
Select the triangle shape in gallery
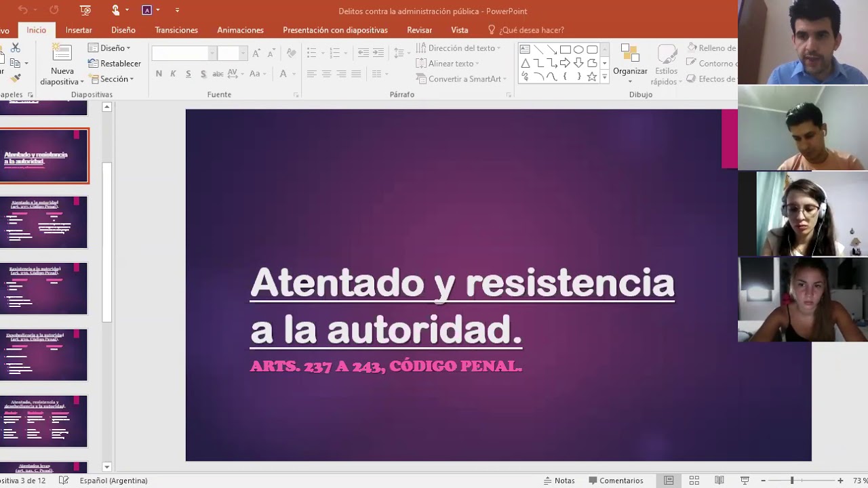click(525, 63)
